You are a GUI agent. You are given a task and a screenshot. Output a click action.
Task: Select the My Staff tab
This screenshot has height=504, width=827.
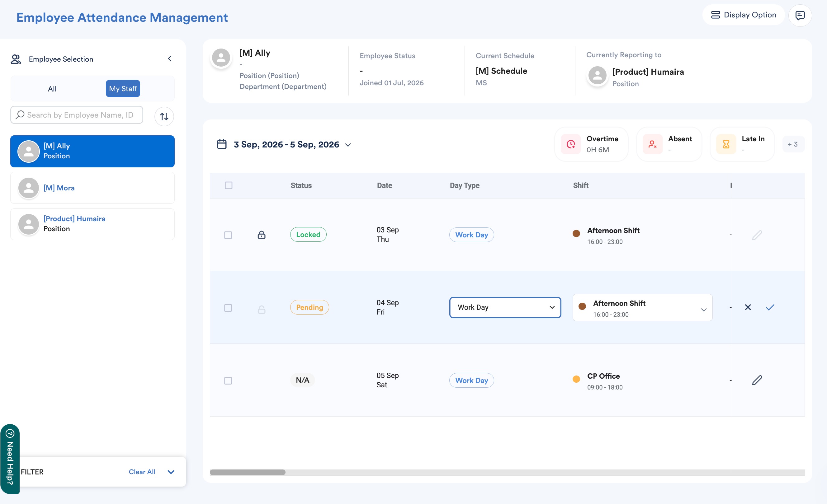pyautogui.click(x=123, y=89)
